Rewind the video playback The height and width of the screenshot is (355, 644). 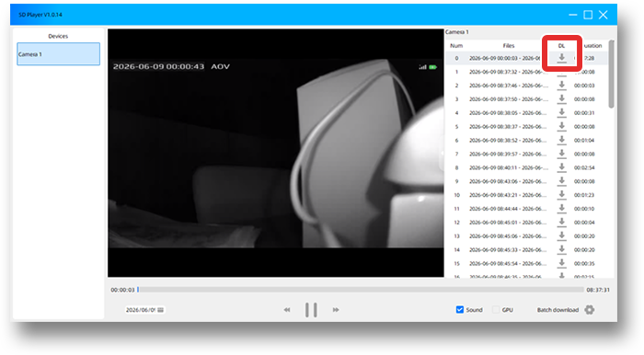(287, 310)
